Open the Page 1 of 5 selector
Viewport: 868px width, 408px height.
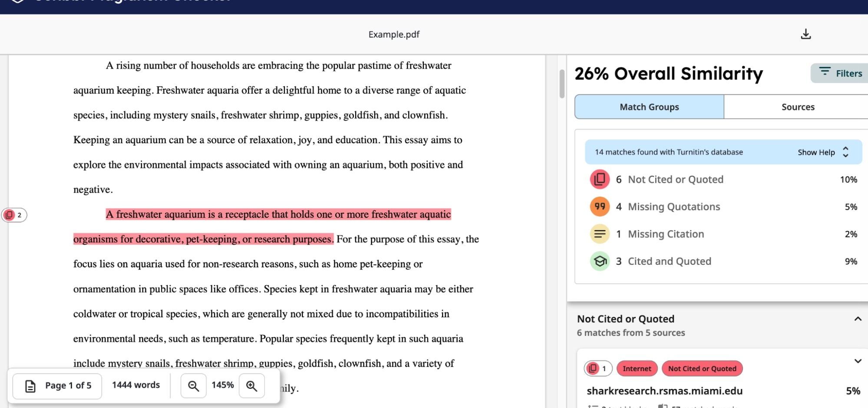(58, 385)
